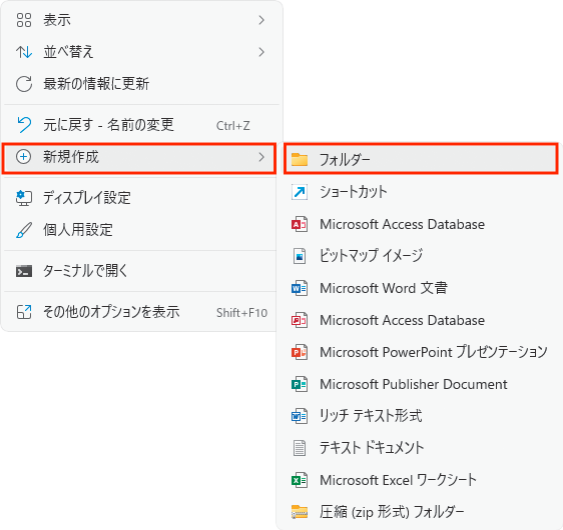The image size is (563, 530).
Task: Click the Publisher Document icon
Action: [299, 384]
